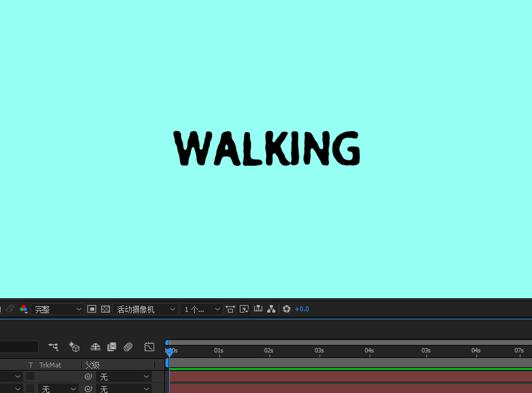This screenshot has height=393, width=532.
Task: Open the 活动摄像机 camera view dropdown
Action: point(145,309)
